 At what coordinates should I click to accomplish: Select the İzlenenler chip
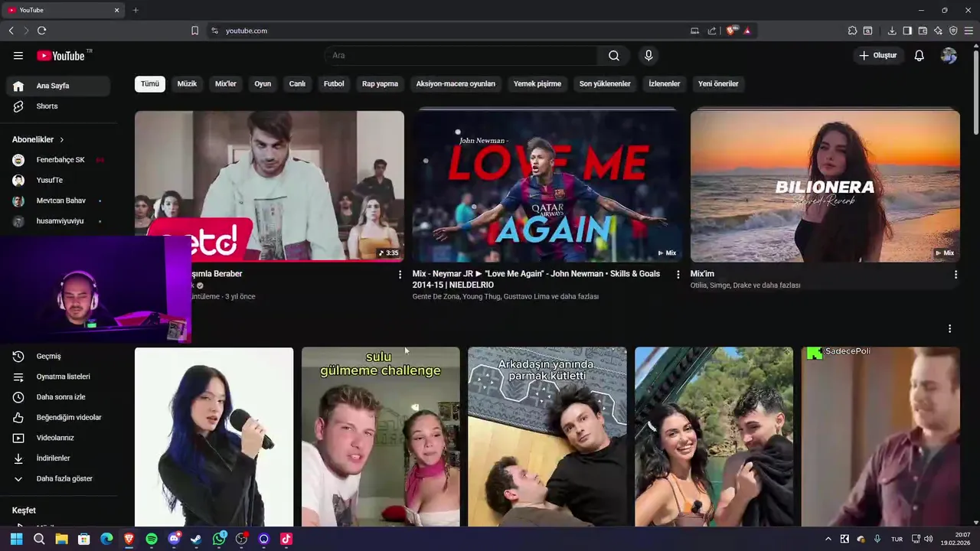(x=665, y=83)
